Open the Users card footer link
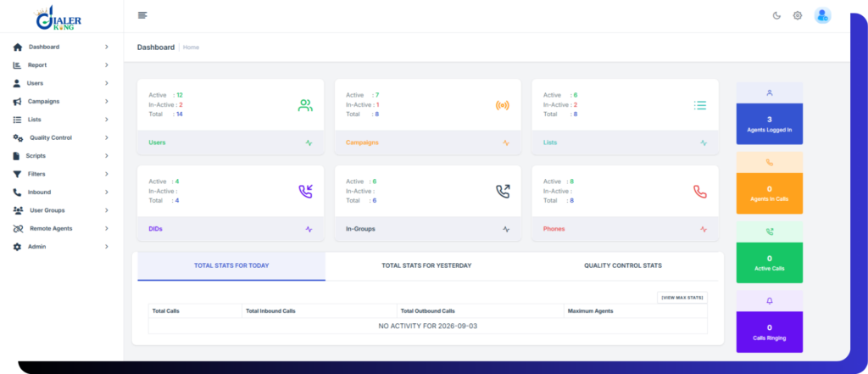Screen dimensions: 868x374 coord(157,143)
